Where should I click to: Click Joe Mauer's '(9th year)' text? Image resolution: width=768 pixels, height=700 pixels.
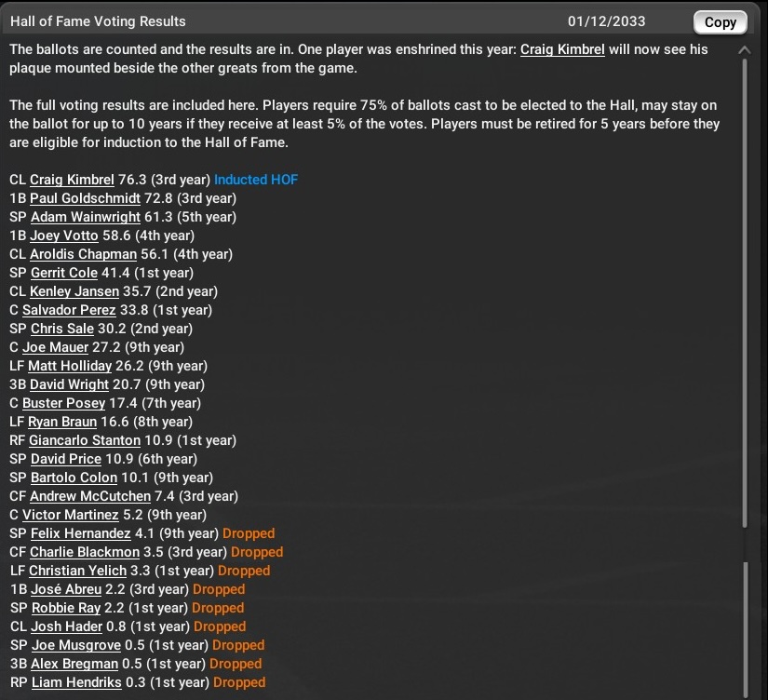155,347
